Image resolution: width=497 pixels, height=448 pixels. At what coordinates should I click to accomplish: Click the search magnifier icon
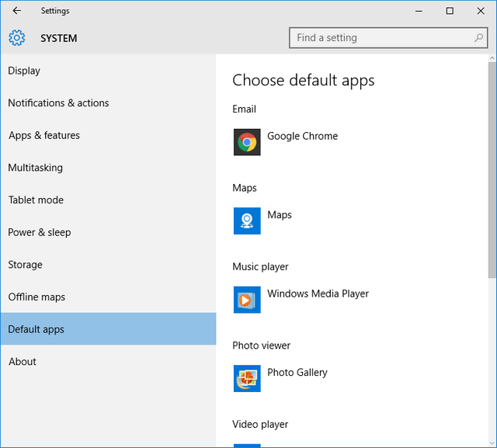pyautogui.click(x=478, y=38)
